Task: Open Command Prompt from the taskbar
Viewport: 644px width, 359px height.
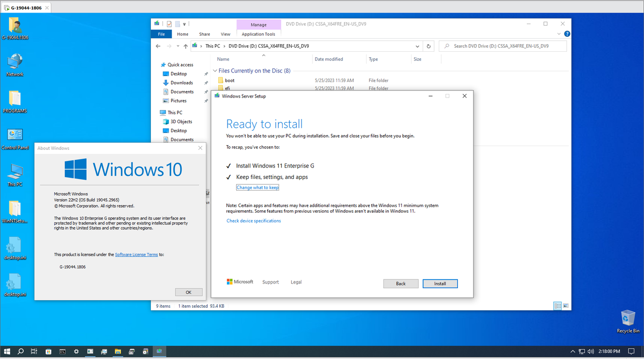Action: pos(62,351)
